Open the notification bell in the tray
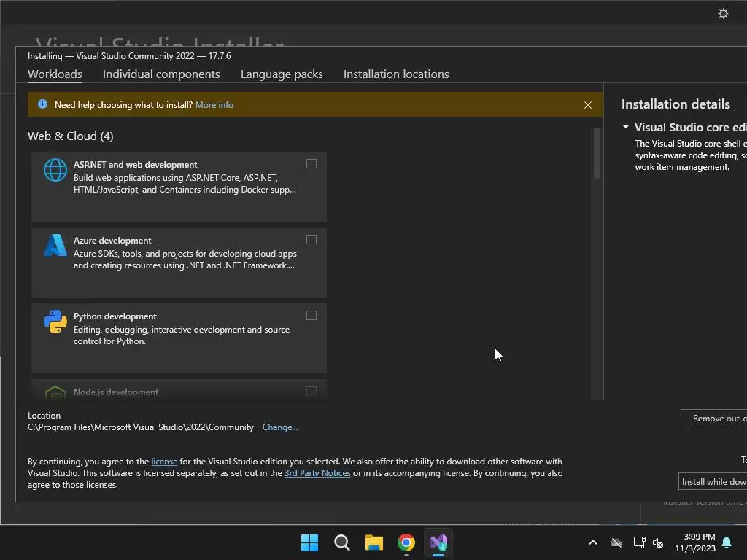The width and height of the screenshot is (747, 560). coord(727,542)
